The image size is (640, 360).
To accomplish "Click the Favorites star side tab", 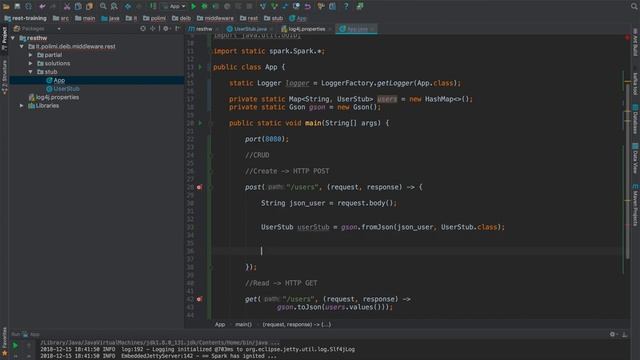I will pos(4,342).
